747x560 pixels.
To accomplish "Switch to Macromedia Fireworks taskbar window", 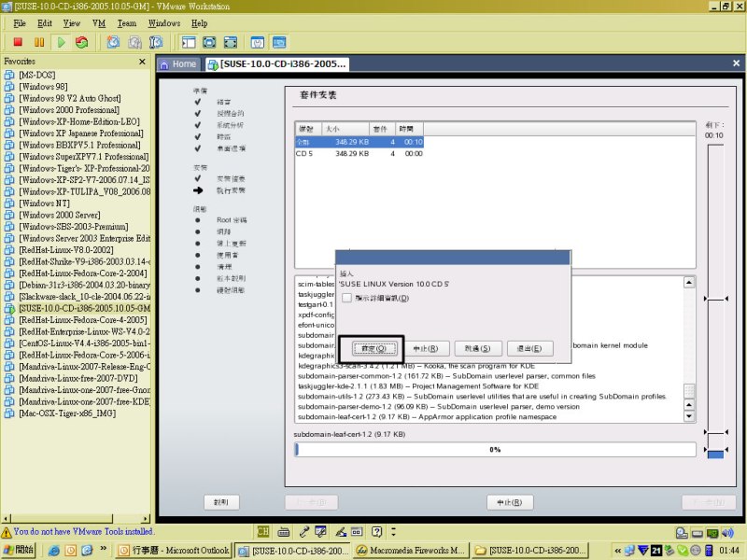I will pos(411,551).
